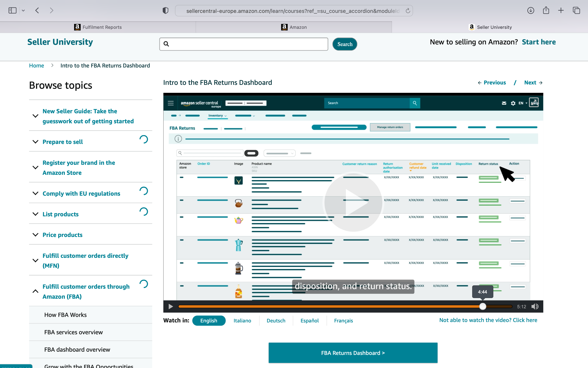Click the FBA section progress circle
The height and width of the screenshot is (368, 588).
point(144,284)
